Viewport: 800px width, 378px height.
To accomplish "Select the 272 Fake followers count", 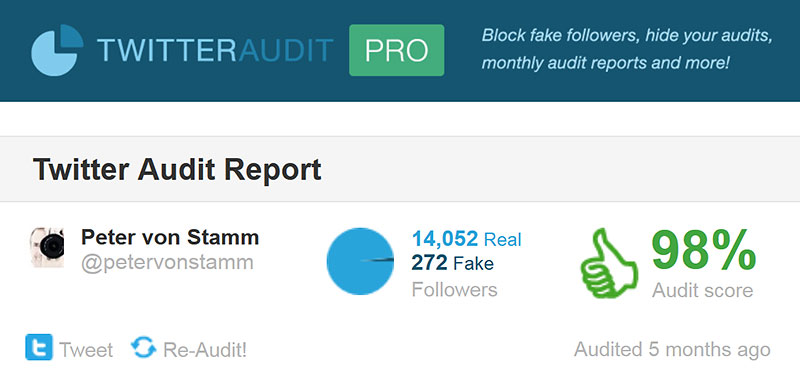I will coord(453,263).
